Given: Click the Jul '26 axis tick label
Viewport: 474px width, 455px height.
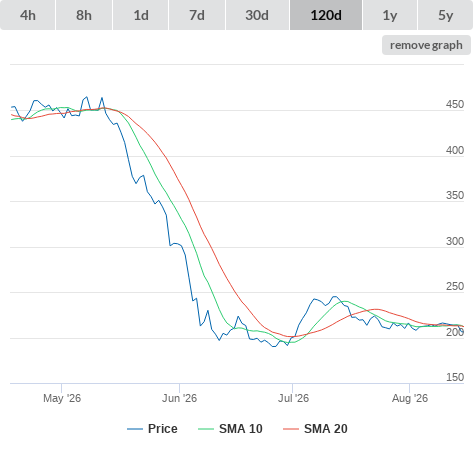Looking at the screenshot, I should [x=293, y=398].
